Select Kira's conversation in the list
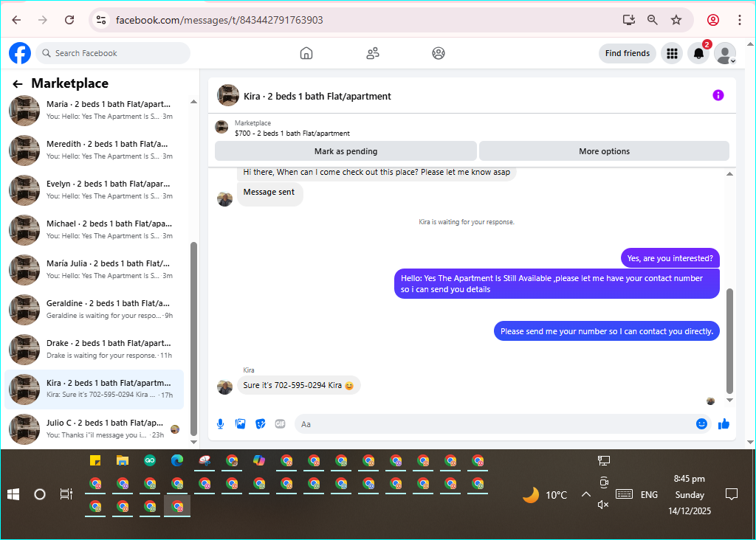The width and height of the screenshot is (756, 540). [x=94, y=390]
